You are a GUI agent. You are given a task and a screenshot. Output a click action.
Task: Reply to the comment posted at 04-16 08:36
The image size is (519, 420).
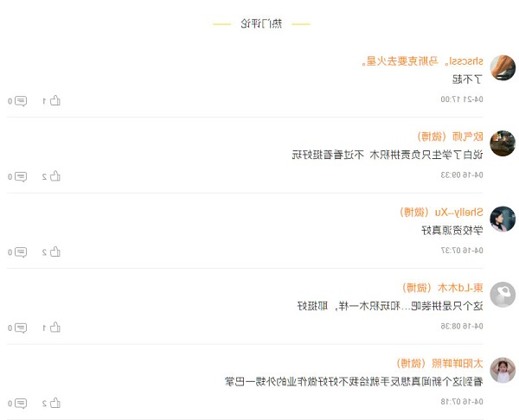pos(21,328)
